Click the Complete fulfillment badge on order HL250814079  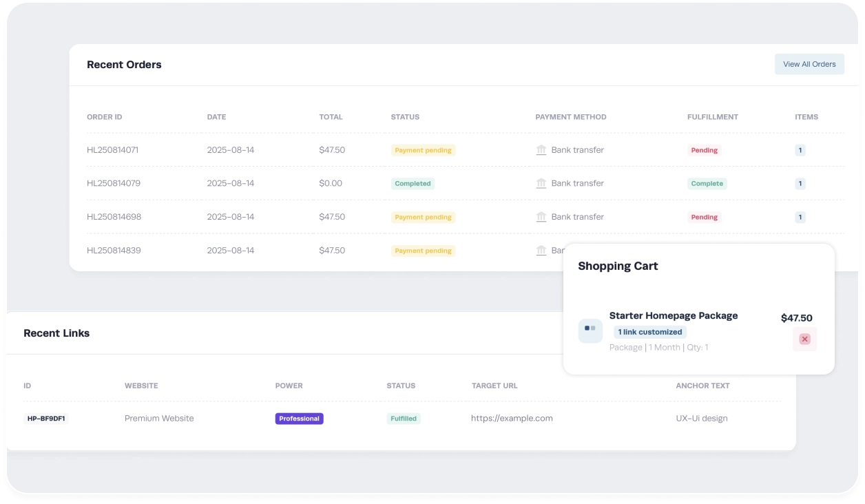click(x=707, y=183)
